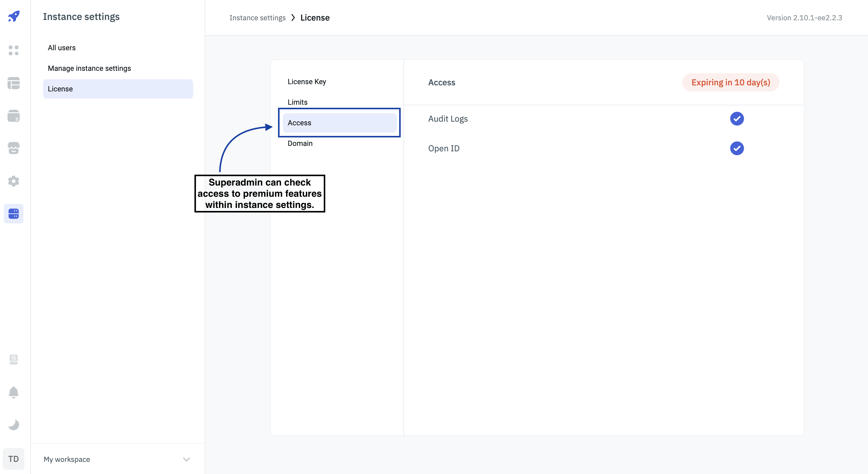Open Manage instance settings
Screen dimensions: 868x474
point(89,68)
